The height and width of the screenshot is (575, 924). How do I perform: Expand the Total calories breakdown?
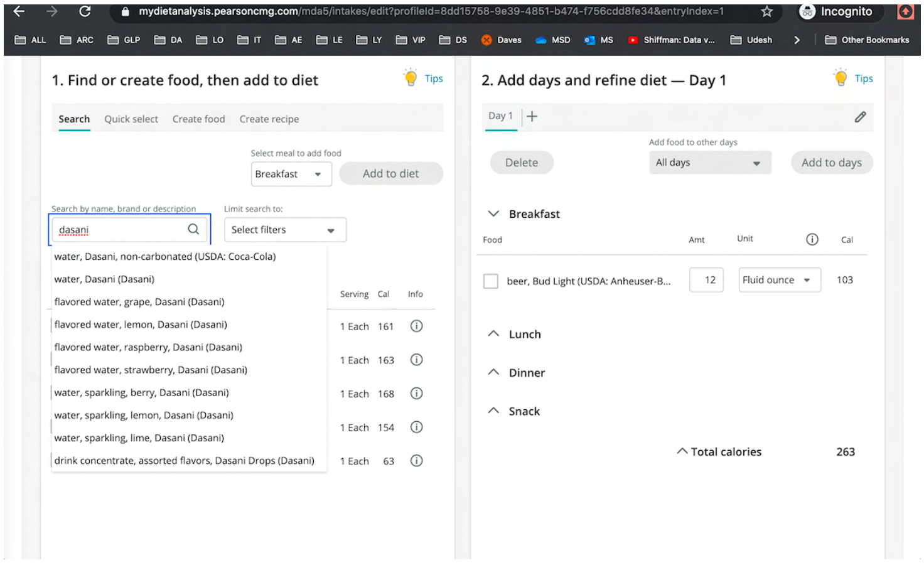pos(682,451)
